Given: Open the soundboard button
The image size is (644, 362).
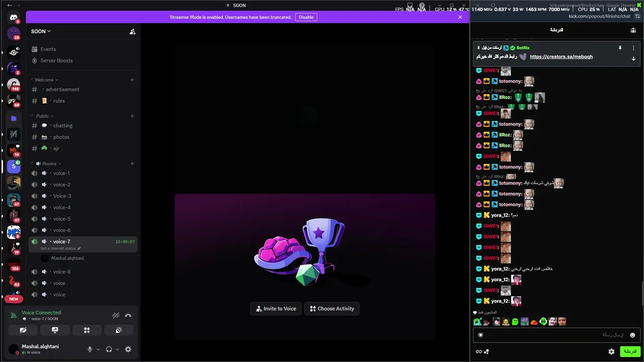Looking at the screenshot, I should (119, 330).
